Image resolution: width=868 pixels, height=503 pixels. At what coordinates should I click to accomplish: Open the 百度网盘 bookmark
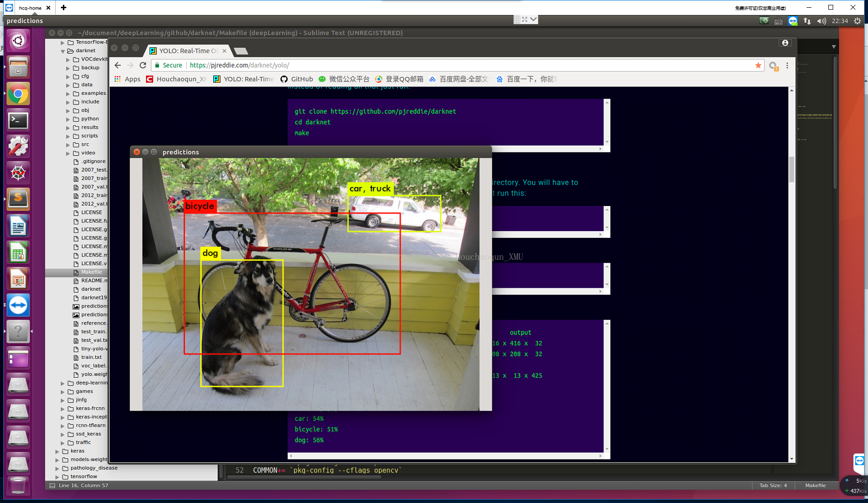pyautogui.click(x=458, y=79)
